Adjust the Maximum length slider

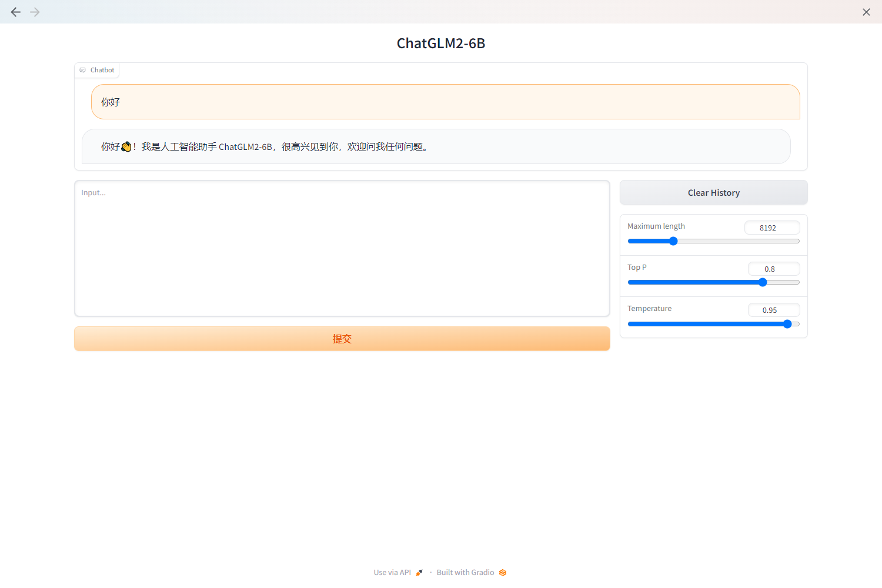714,241
